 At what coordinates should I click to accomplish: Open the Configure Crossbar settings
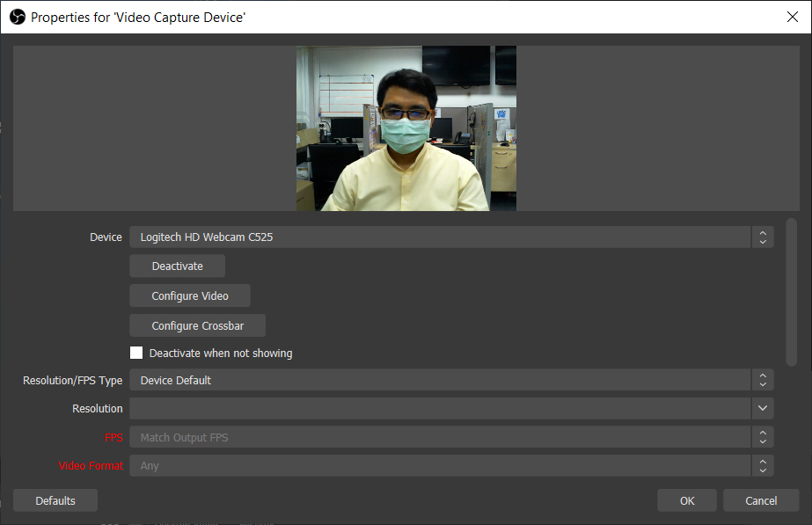tap(197, 325)
